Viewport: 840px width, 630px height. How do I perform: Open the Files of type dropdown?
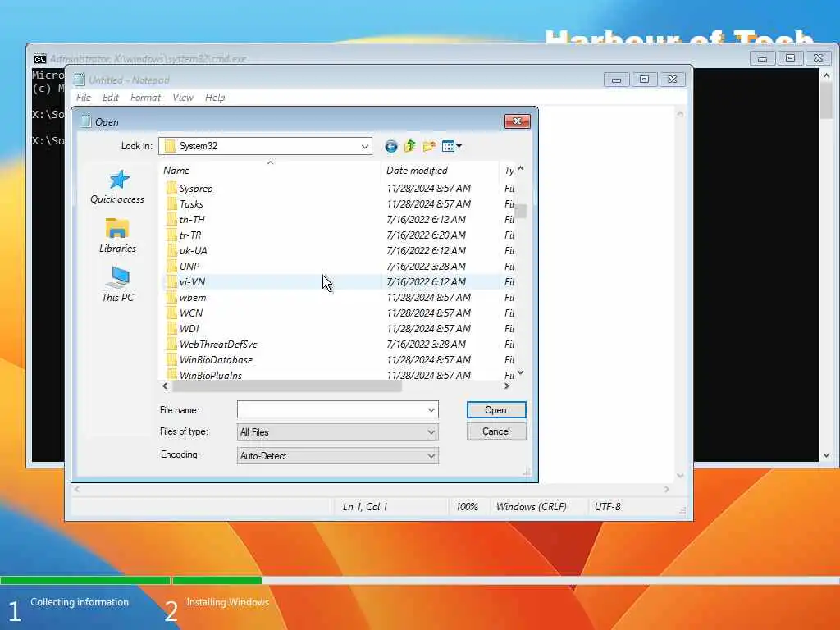[x=337, y=431]
